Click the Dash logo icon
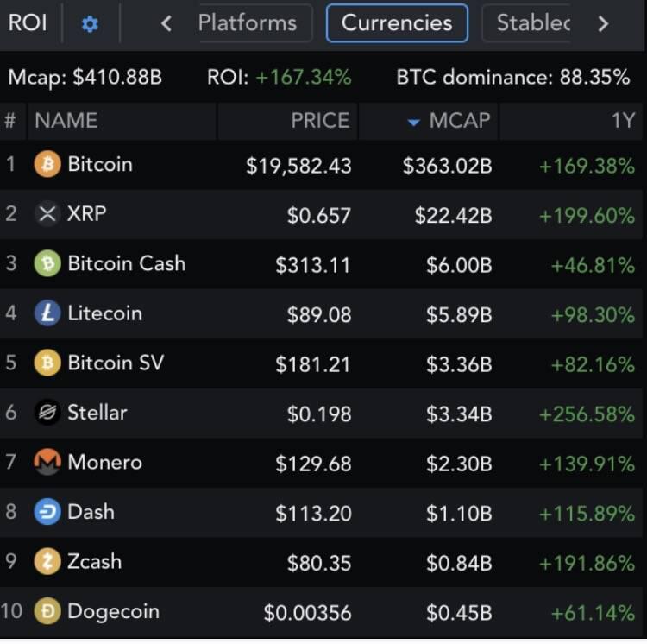This screenshot has height=644, width=647. point(47,512)
